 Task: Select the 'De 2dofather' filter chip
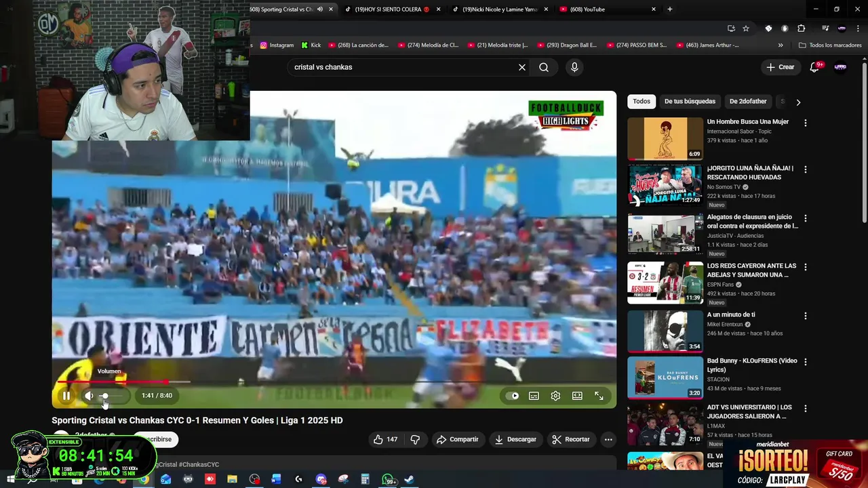748,102
